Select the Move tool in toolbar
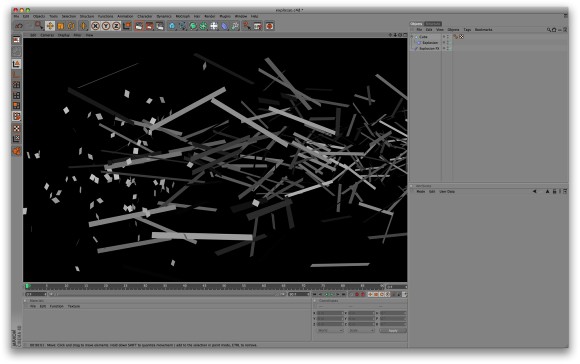The height and width of the screenshot is (364, 580). (x=50, y=26)
